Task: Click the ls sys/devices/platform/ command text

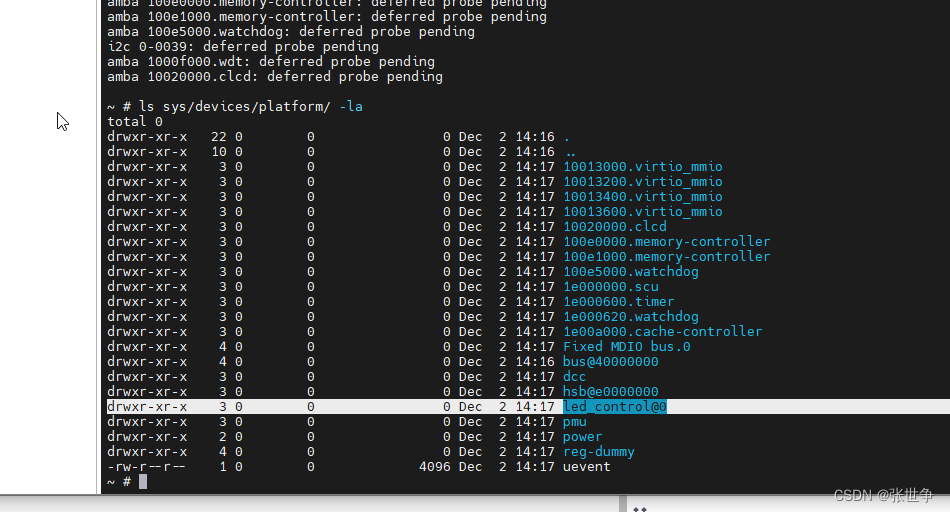Action: 234,107
